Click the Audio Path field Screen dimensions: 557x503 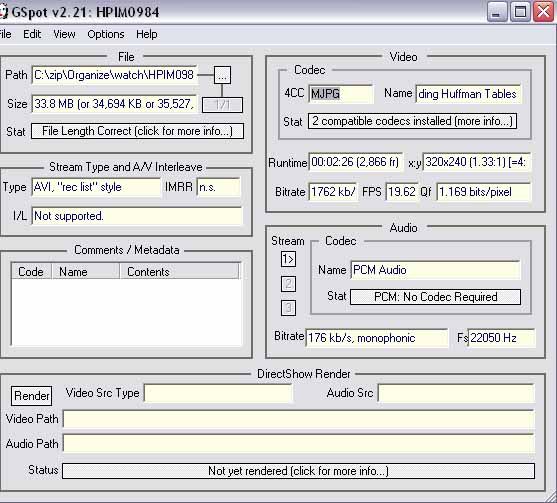298,443
